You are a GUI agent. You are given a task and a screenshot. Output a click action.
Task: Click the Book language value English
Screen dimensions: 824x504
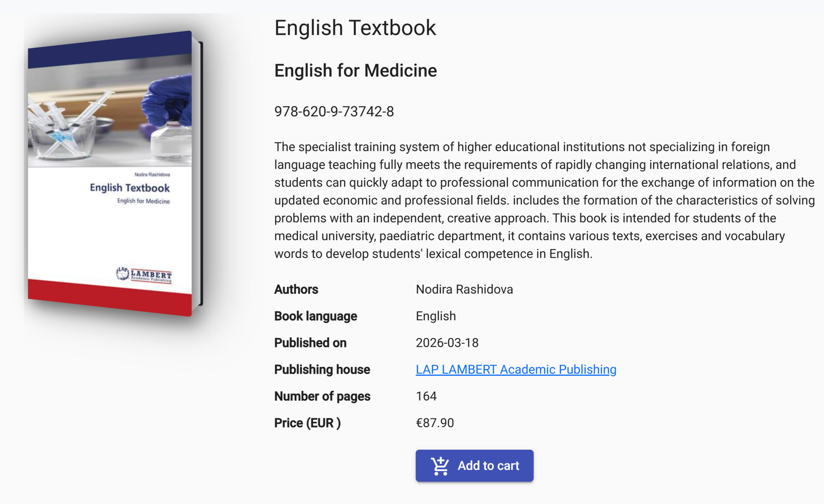coord(435,316)
